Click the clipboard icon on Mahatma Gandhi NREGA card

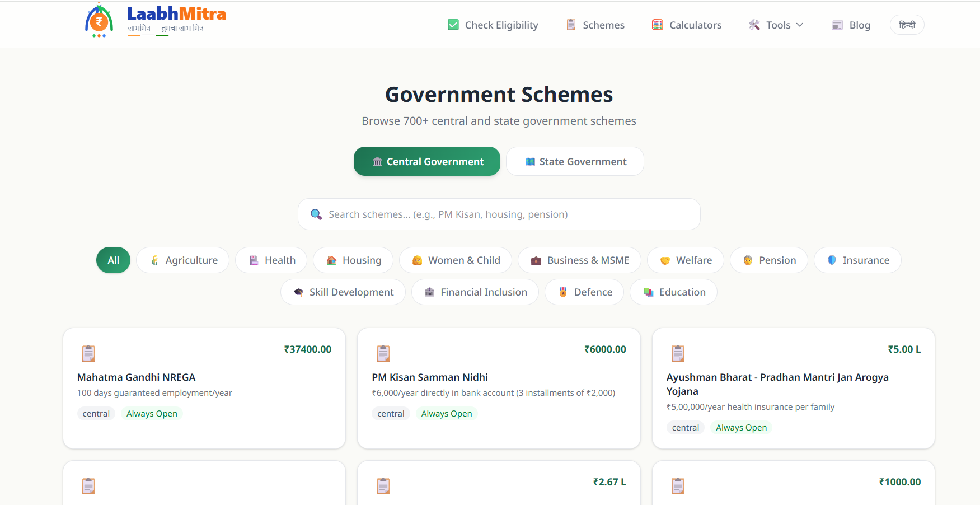coord(88,353)
